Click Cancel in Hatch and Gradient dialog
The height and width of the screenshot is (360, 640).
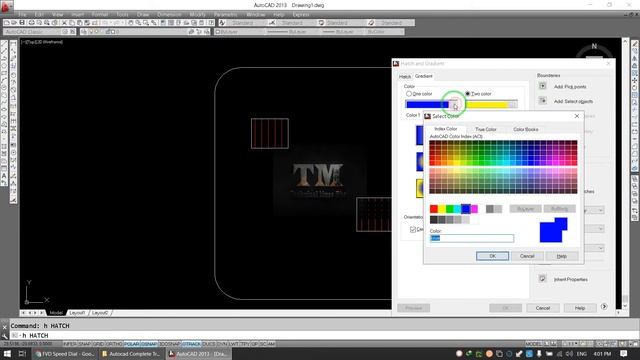(x=543, y=308)
